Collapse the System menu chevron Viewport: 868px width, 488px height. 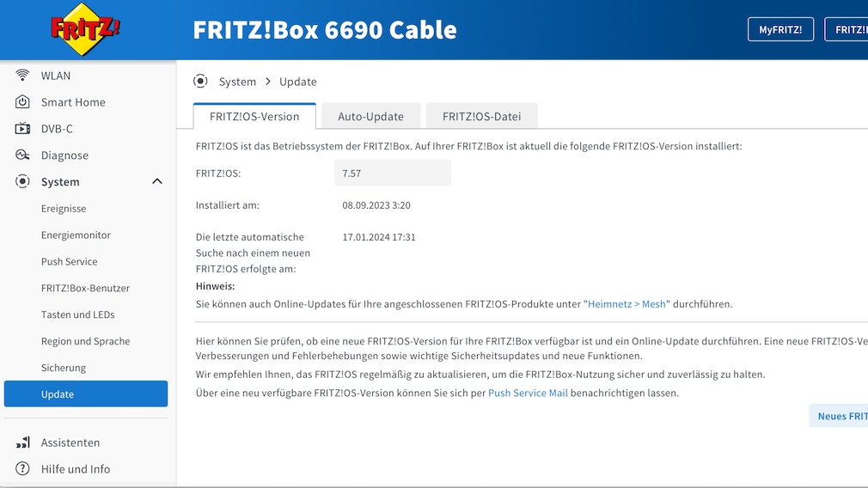pos(157,182)
